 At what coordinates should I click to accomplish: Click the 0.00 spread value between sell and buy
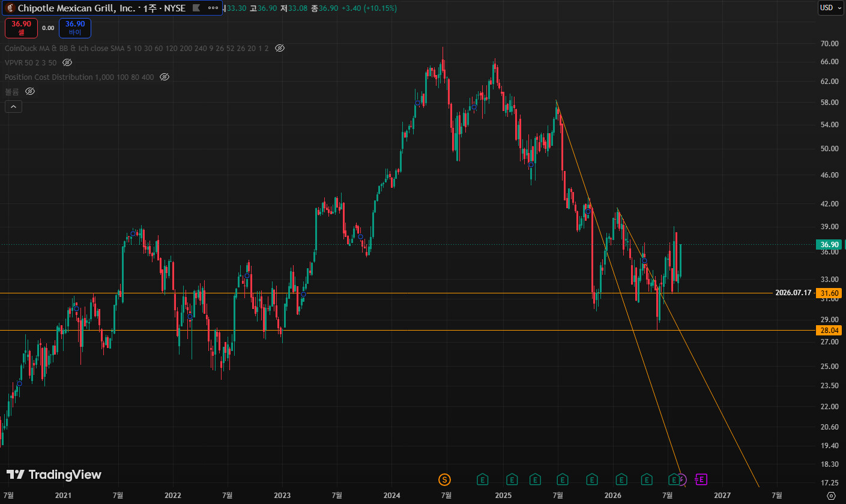pos(48,28)
